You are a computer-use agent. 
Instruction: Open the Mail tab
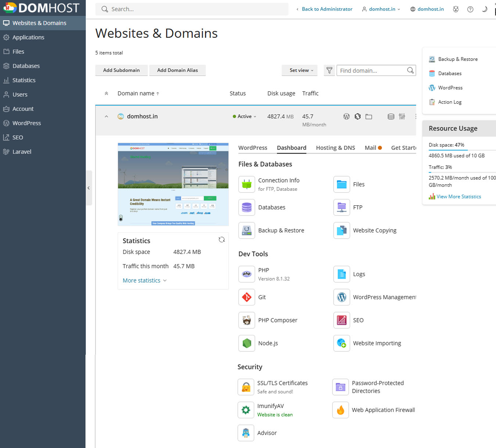point(373,148)
